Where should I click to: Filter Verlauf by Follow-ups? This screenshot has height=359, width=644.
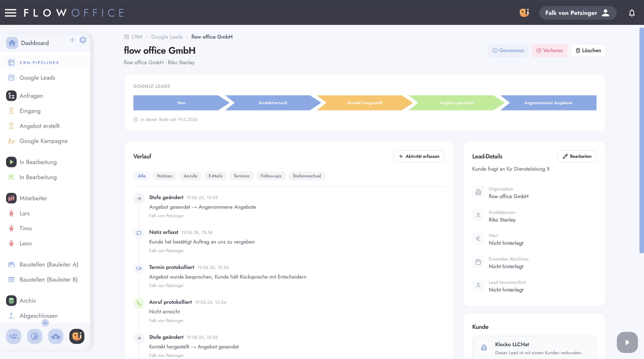[271, 176]
